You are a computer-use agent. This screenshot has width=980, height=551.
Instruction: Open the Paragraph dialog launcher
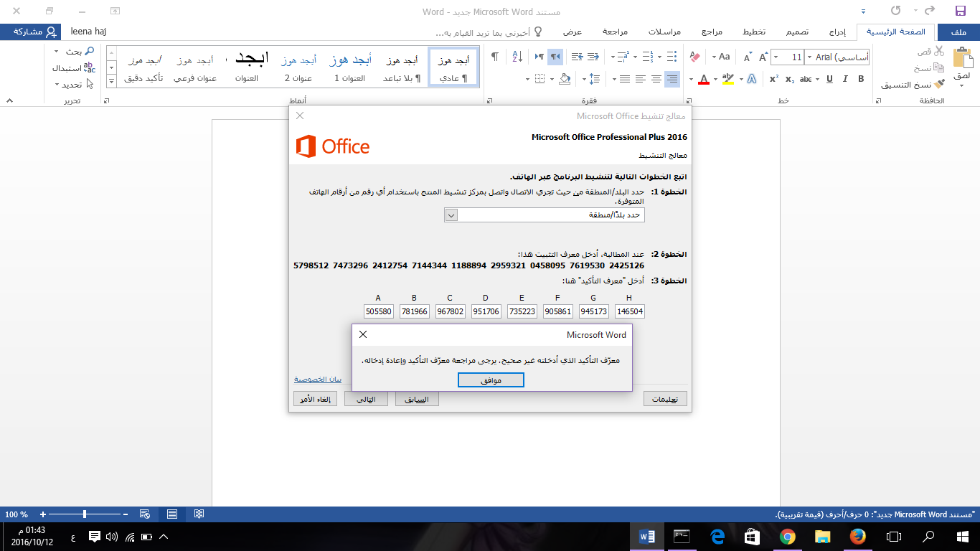pyautogui.click(x=489, y=101)
